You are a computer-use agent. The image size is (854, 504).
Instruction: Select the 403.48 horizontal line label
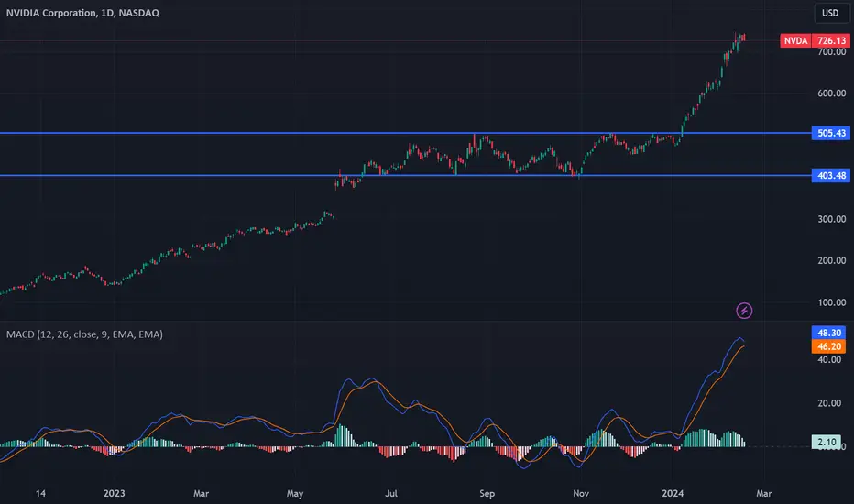coord(831,175)
